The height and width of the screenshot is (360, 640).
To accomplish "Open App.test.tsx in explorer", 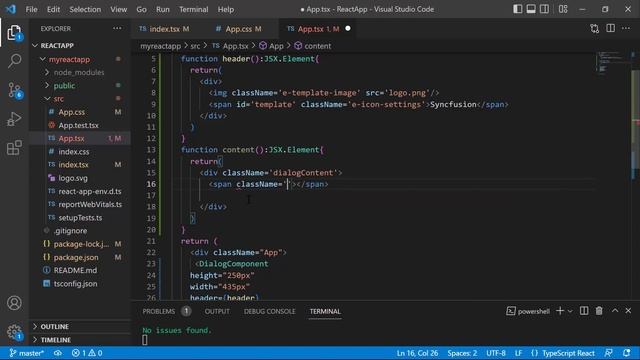I will 78,125.
